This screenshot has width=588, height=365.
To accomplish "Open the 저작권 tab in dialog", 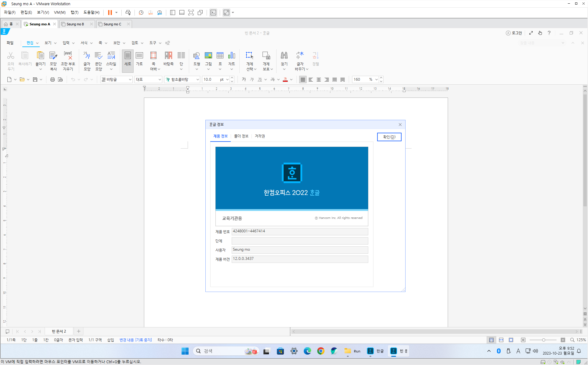I will [x=260, y=136].
